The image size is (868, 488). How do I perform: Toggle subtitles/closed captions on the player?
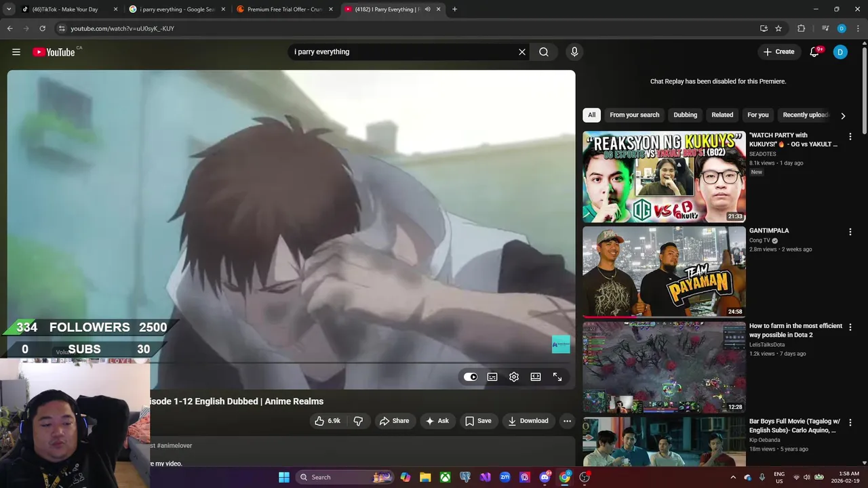(x=492, y=377)
